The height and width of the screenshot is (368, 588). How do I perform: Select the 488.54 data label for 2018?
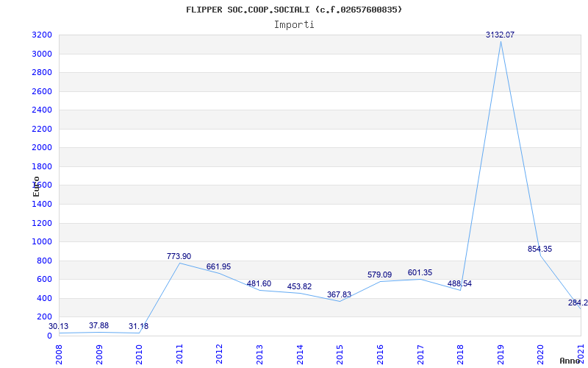click(x=459, y=283)
